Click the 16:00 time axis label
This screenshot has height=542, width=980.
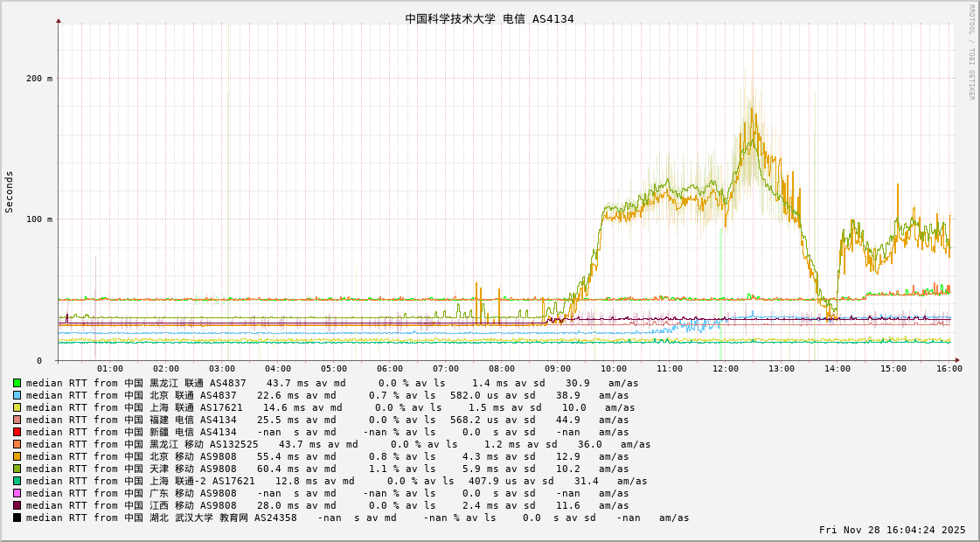(949, 369)
